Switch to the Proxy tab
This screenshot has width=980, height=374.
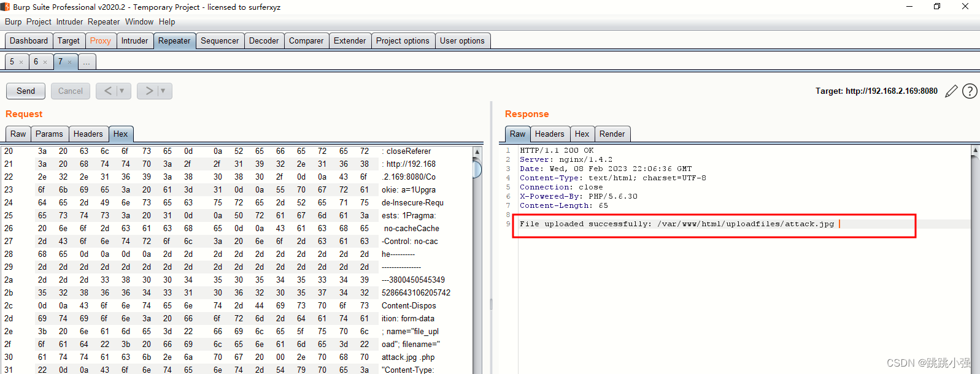pyautogui.click(x=101, y=41)
